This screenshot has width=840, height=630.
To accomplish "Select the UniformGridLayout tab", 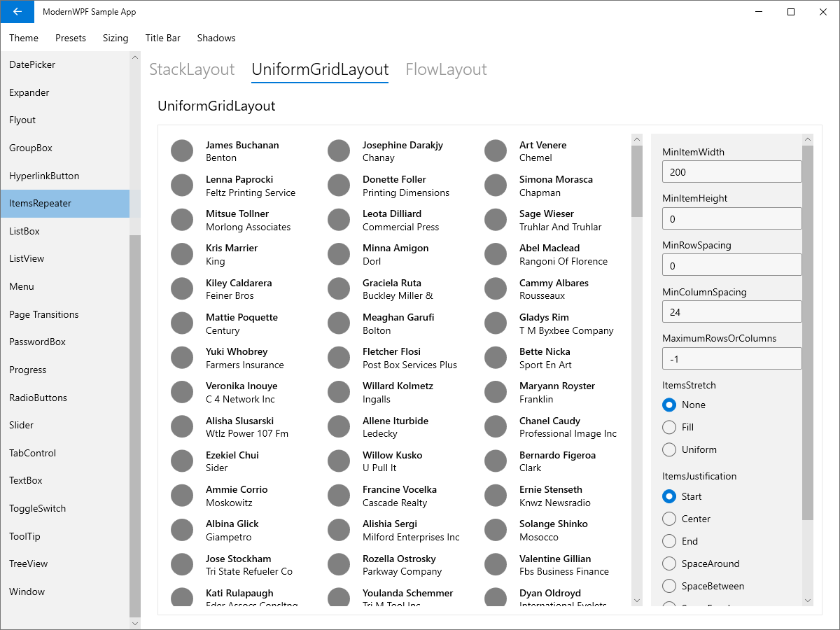I will (x=320, y=69).
